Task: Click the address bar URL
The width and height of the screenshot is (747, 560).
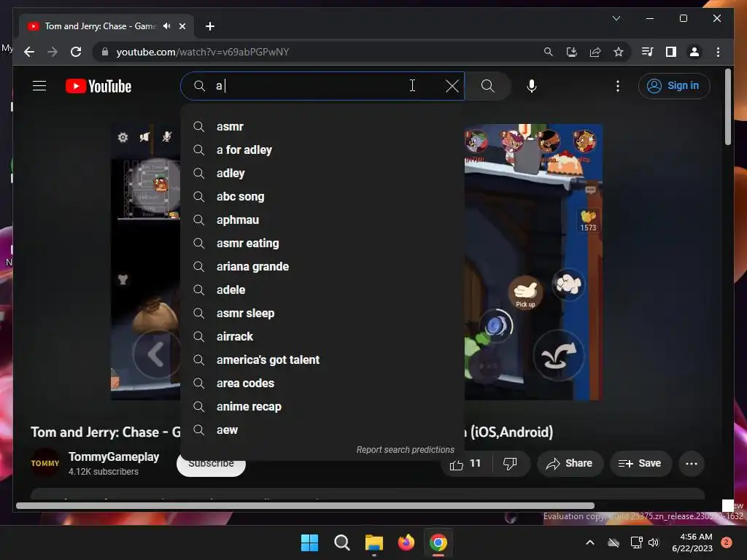Action: pyautogui.click(x=203, y=52)
